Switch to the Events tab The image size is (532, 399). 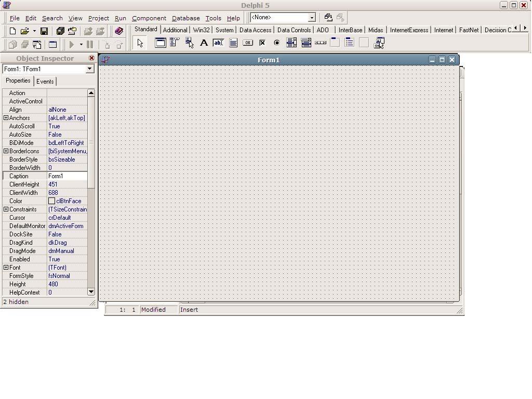pyautogui.click(x=45, y=82)
